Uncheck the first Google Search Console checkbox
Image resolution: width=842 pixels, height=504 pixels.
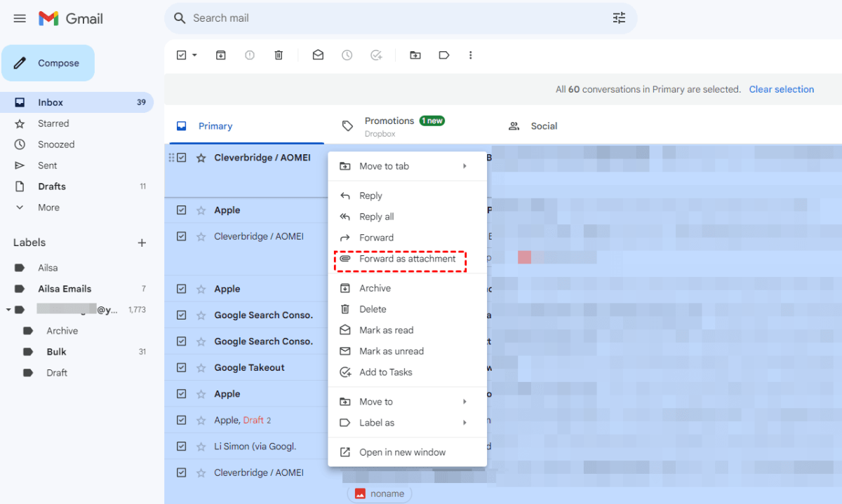[182, 315]
